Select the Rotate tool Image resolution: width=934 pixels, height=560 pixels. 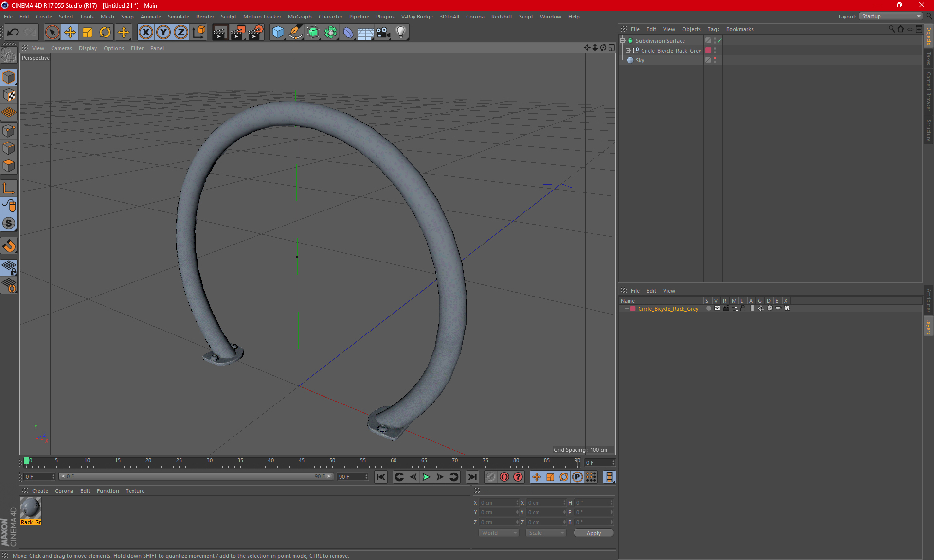[x=105, y=33]
